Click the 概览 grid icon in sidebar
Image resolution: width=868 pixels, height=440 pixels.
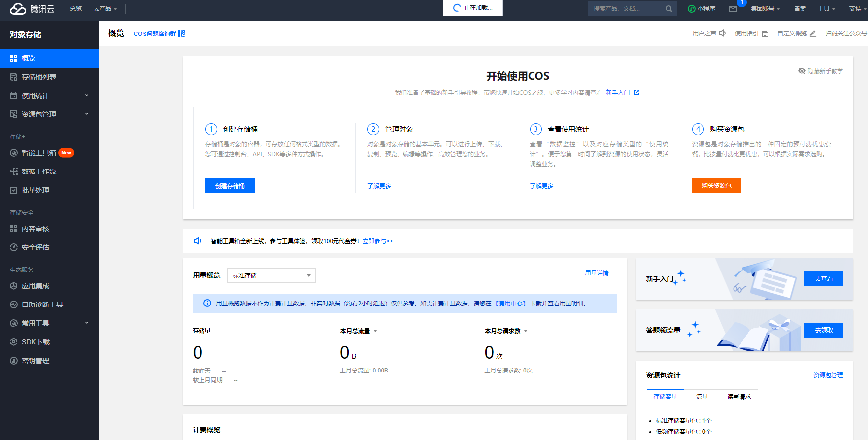14,58
